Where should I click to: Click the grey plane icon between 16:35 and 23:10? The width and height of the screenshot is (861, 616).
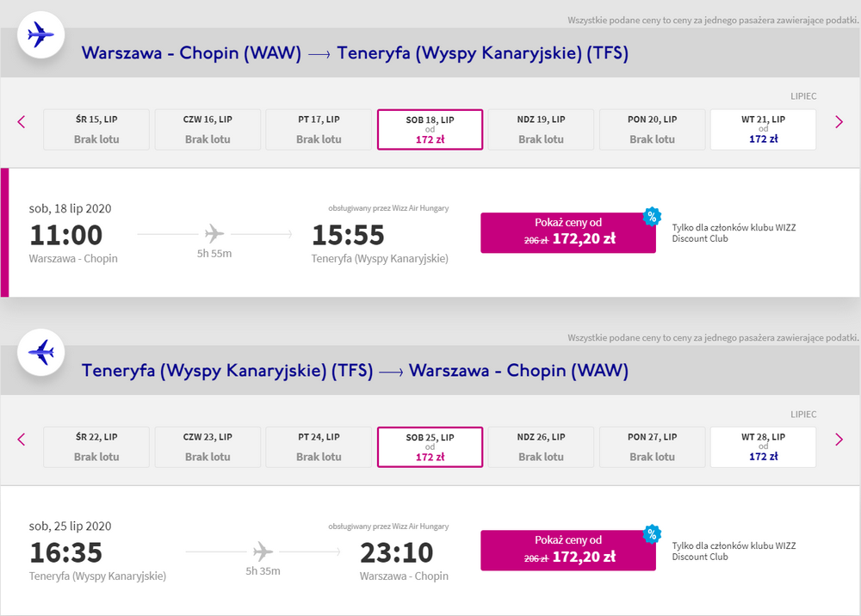click(x=263, y=551)
